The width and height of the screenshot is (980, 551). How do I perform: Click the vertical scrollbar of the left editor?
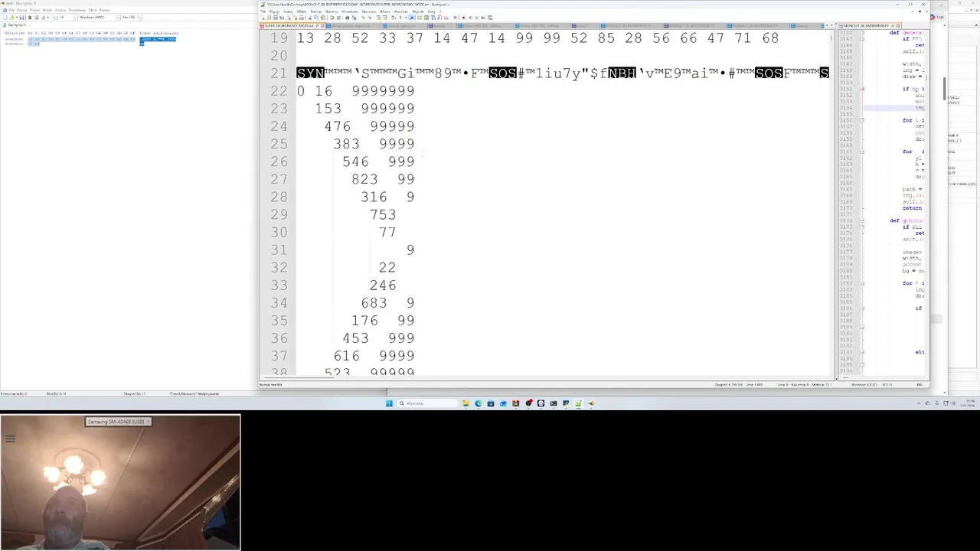[x=832, y=203]
